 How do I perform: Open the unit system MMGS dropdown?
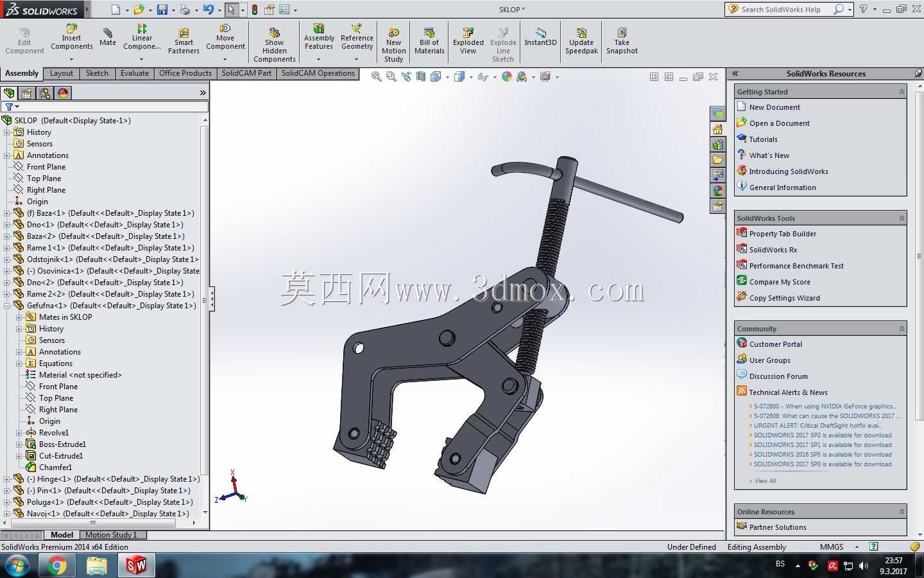pyautogui.click(x=857, y=547)
